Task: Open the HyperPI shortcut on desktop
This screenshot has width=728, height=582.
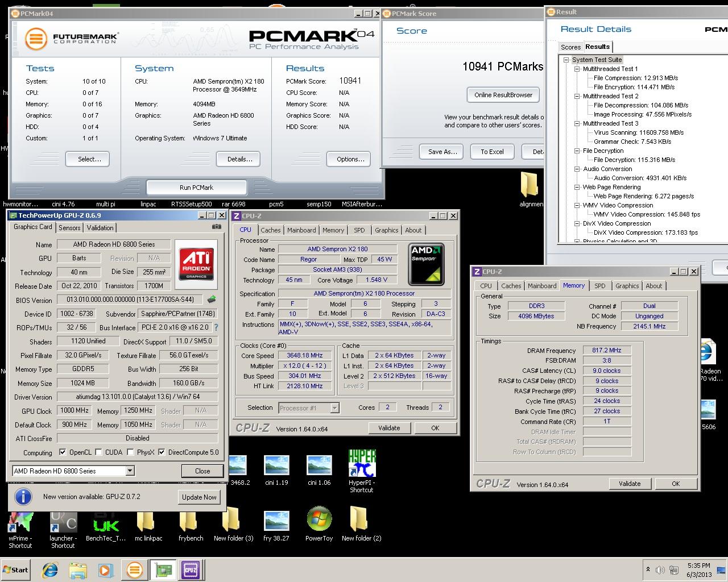Action: (362, 472)
